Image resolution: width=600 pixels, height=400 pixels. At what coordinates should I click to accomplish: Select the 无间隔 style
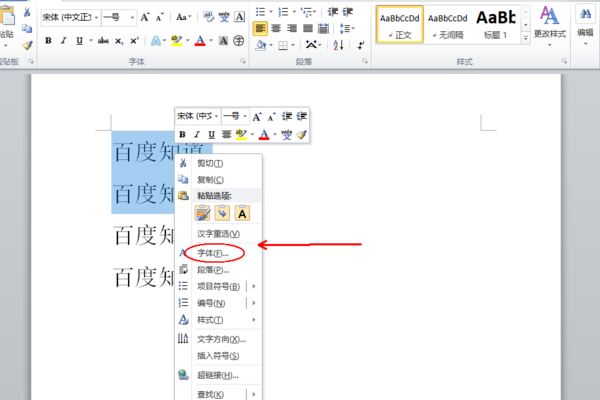pyautogui.click(x=447, y=25)
